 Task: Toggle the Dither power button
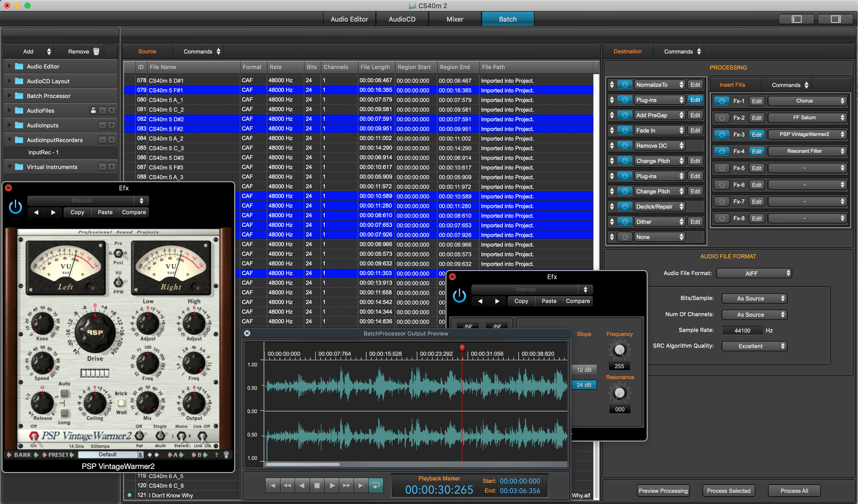[625, 222]
